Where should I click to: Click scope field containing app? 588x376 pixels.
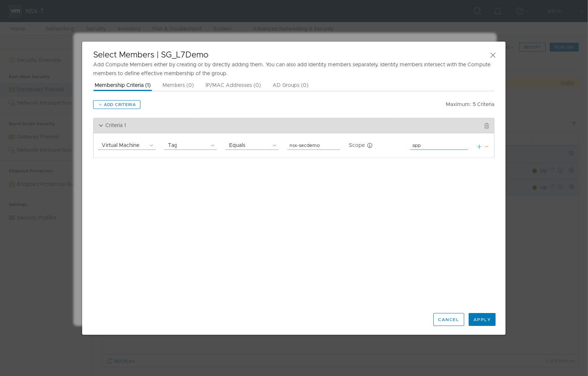click(x=439, y=145)
